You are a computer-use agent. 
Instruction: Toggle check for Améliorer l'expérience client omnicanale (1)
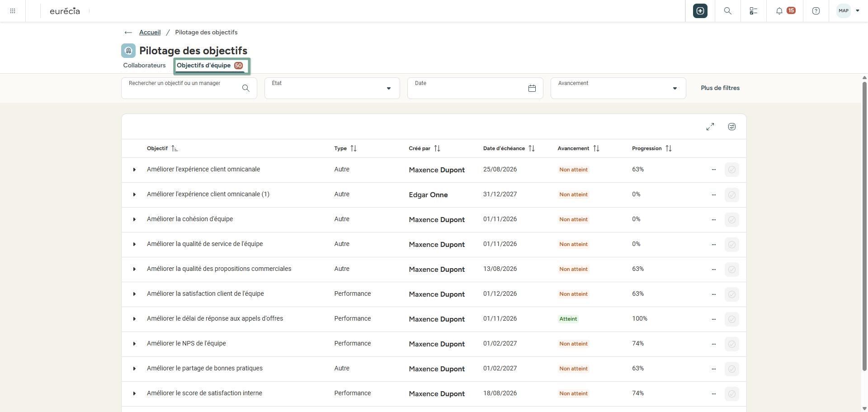pos(732,195)
